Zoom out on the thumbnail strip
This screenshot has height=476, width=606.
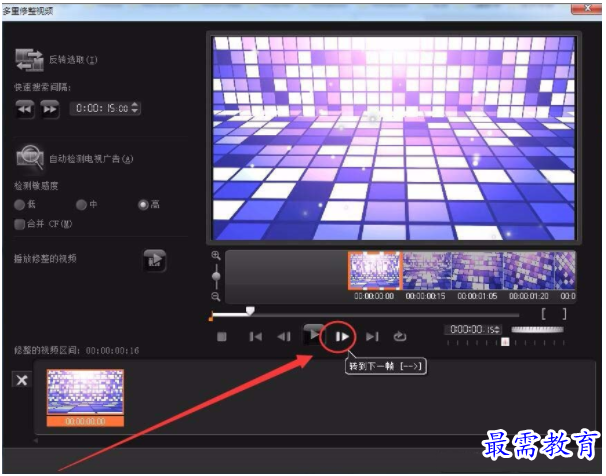pyautogui.click(x=216, y=297)
